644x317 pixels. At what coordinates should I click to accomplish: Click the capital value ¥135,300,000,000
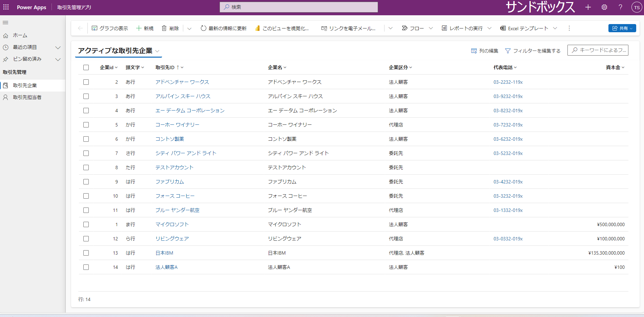pyautogui.click(x=606, y=253)
